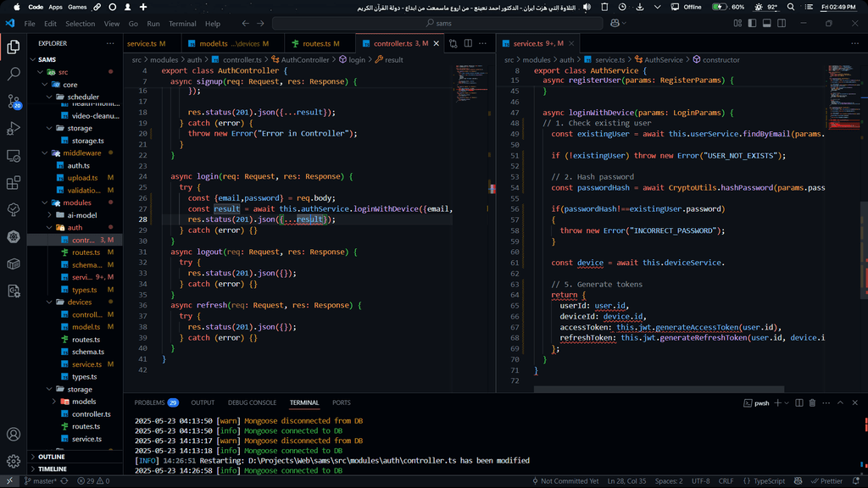Viewport: 868px width, 488px height.
Task: Add a new terminal with plus icon
Action: tap(778, 402)
